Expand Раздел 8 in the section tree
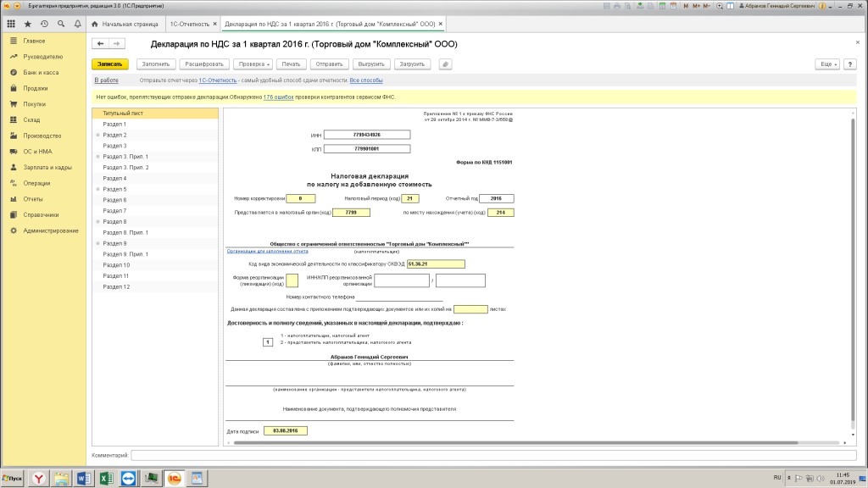 point(98,222)
